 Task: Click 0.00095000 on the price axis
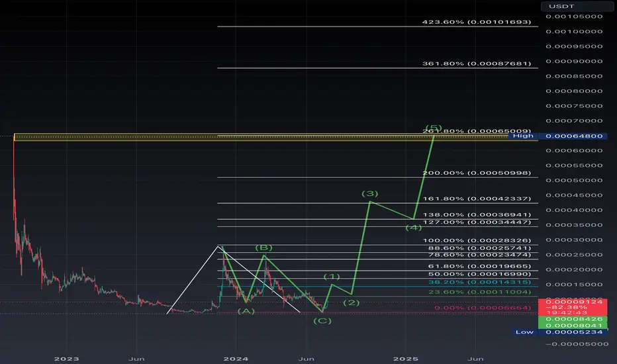coord(574,46)
